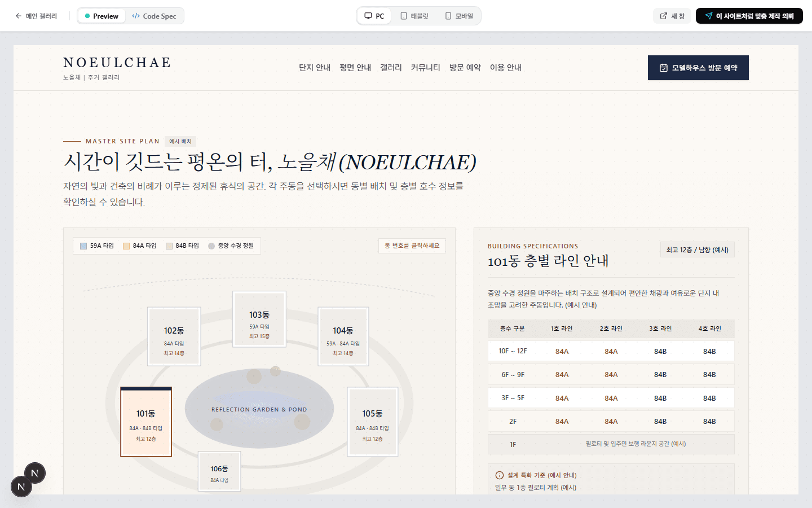
Task: Click the external-link icon for 새 창
Action: [x=664, y=16]
